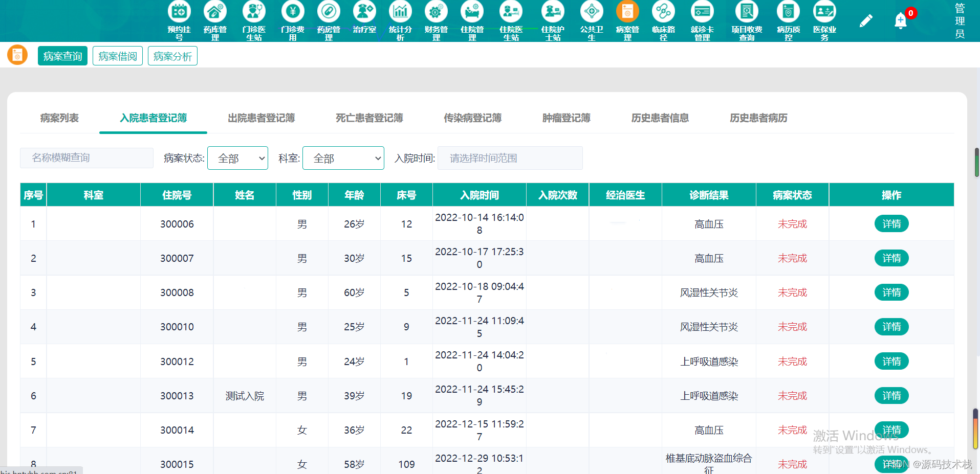980x474 pixels.
Task: Click the page vertical scrollbar thumb
Action: point(976,162)
